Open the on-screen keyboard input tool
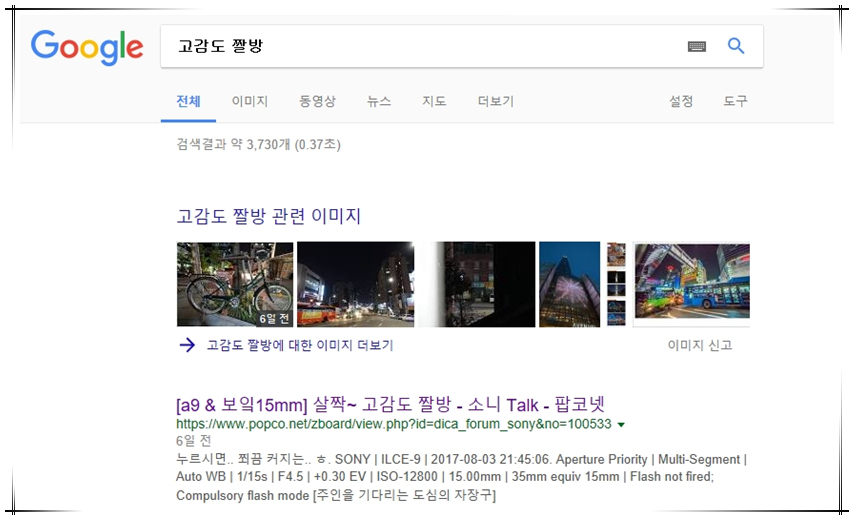Viewport: 854px width, 520px height. tap(697, 47)
